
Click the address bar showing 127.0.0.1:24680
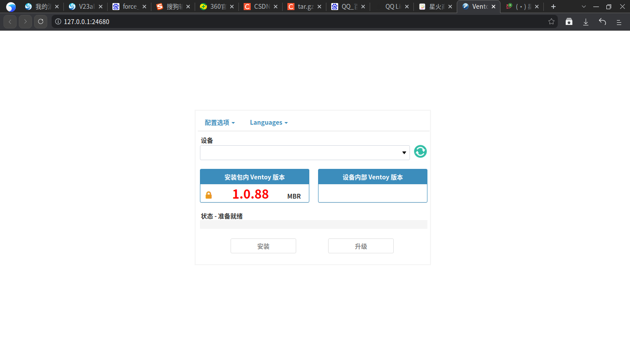(x=304, y=21)
